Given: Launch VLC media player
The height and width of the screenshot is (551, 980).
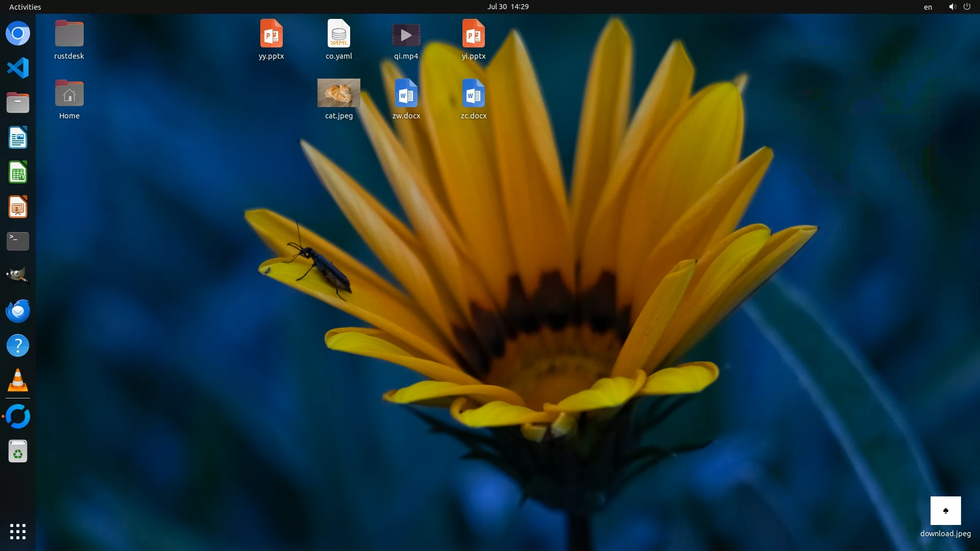Looking at the screenshot, I should (x=18, y=381).
